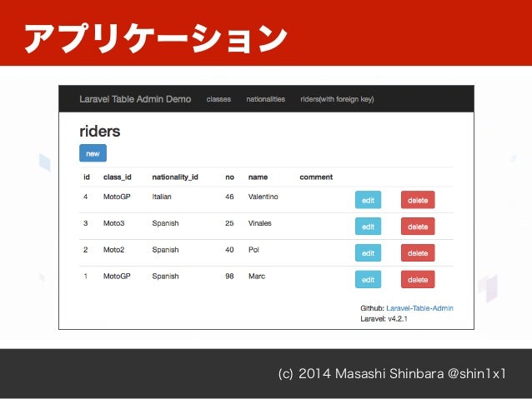Click the comment column header
The height and width of the screenshot is (399, 532).
tap(316, 177)
